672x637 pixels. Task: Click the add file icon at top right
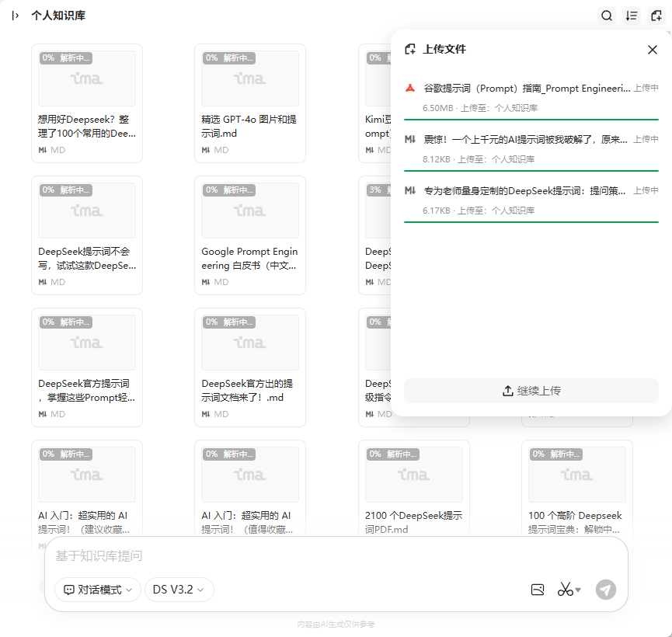pos(656,16)
